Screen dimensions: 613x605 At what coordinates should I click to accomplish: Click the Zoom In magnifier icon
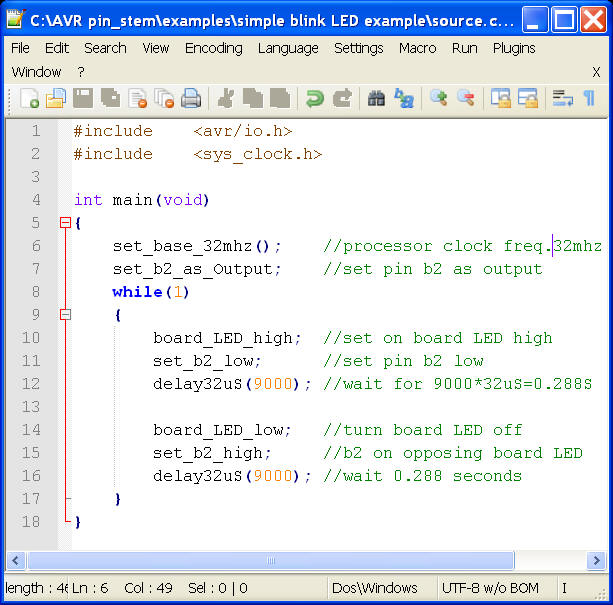pyautogui.click(x=439, y=98)
